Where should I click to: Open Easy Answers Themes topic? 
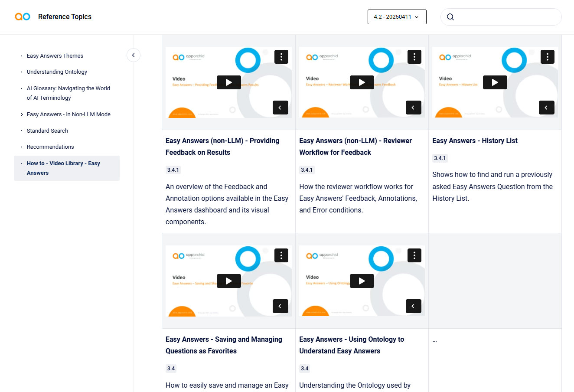[55, 56]
